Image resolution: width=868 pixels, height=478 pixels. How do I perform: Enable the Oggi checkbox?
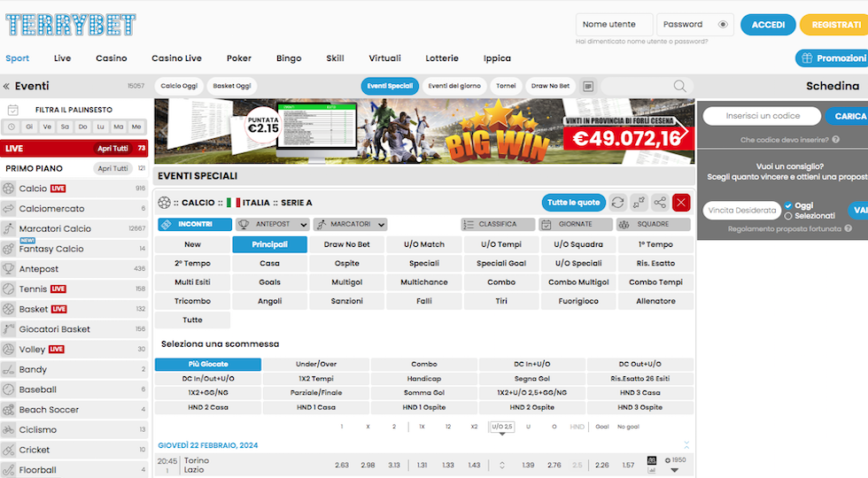(x=788, y=206)
